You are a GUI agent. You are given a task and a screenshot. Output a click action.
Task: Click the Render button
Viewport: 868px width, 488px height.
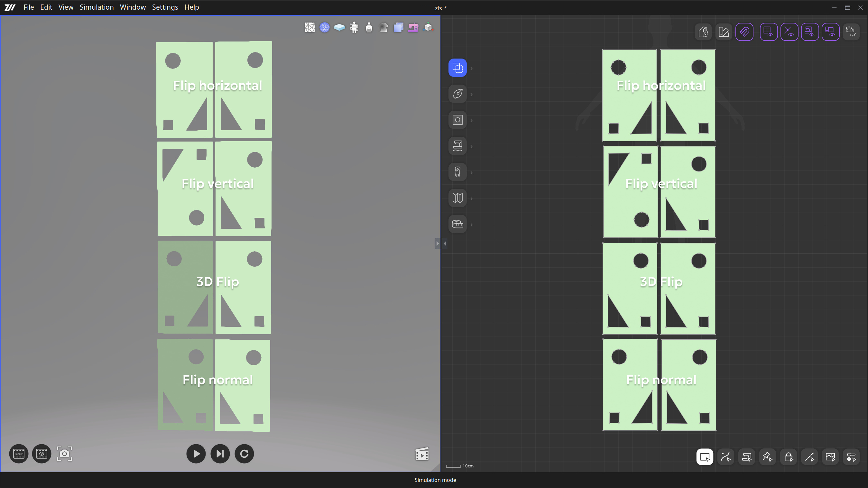pyautogui.click(x=19, y=454)
